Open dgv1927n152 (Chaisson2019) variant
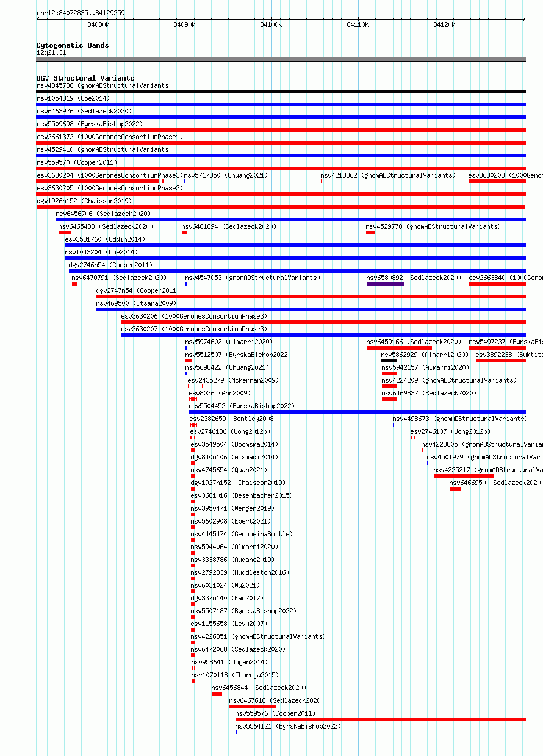The height and width of the screenshot is (756, 543). point(238,483)
